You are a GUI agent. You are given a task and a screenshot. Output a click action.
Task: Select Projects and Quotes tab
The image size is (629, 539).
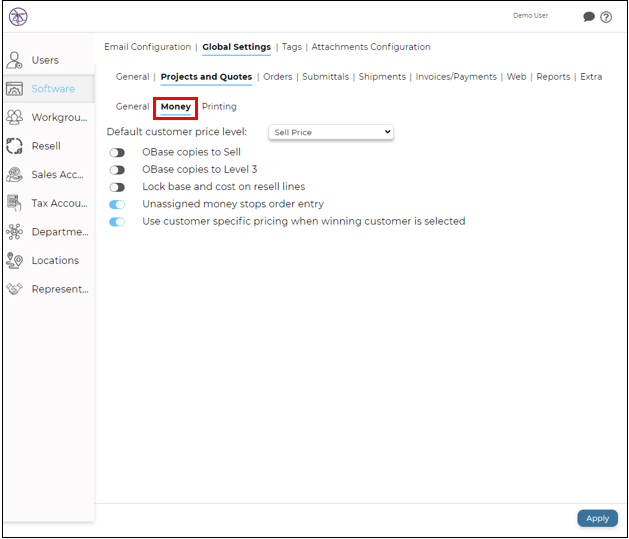(x=206, y=77)
